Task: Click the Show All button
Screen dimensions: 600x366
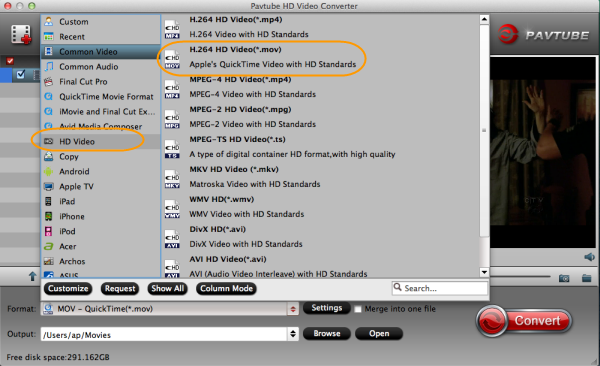Action: [x=168, y=289]
